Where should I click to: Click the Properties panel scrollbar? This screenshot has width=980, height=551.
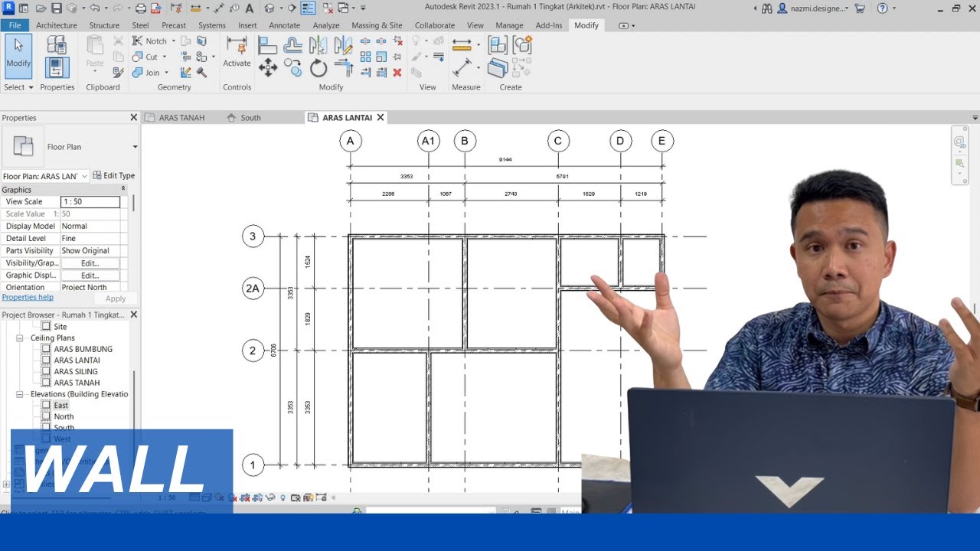134,204
